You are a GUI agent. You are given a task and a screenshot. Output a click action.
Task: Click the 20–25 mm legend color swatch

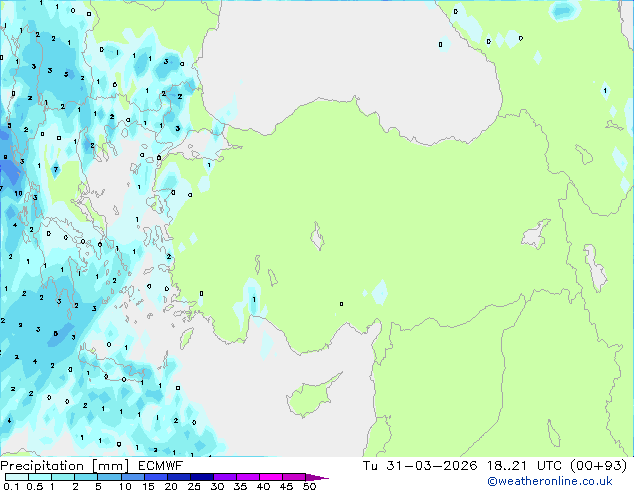[x=178, y=477]
